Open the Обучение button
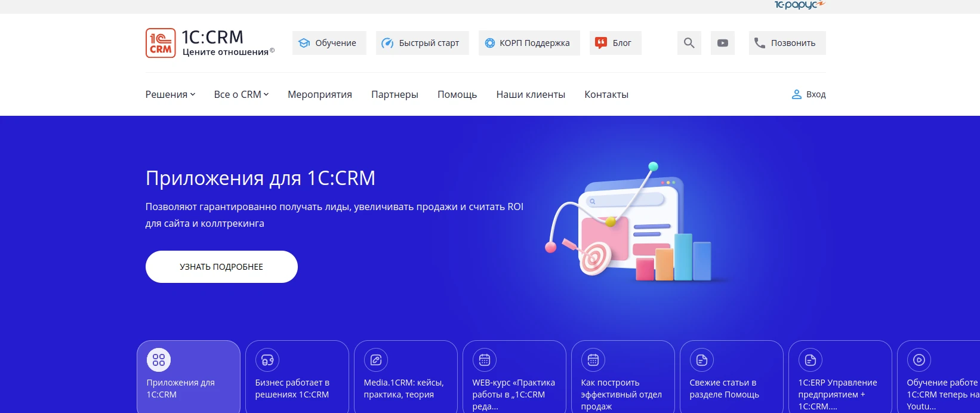Image resolution: width=980 pixels, height=413 pixels. pyautogui.click(x=329, y=43)
